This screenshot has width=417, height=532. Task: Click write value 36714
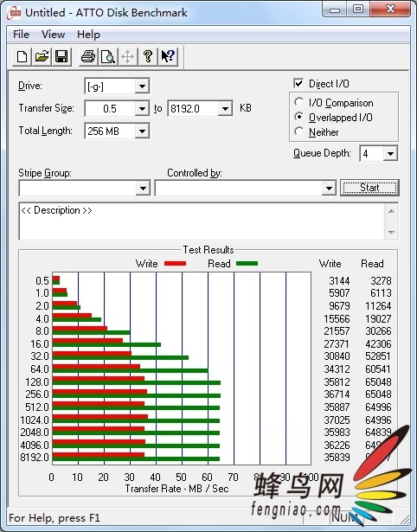(337, 394)
